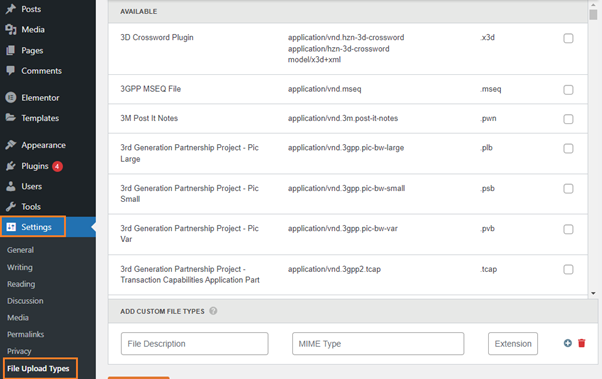Image resolution: width=602 pixels, height=379 pixels.
Task: Click the Posts pin icon in sidebar
Action: click(x=11, y=9)
